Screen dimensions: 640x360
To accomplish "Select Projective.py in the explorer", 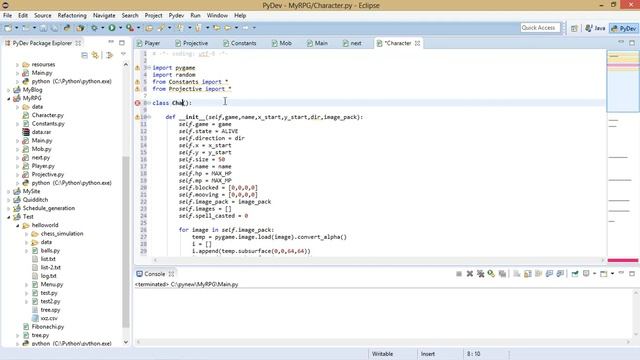I will (x=48, y=175).
